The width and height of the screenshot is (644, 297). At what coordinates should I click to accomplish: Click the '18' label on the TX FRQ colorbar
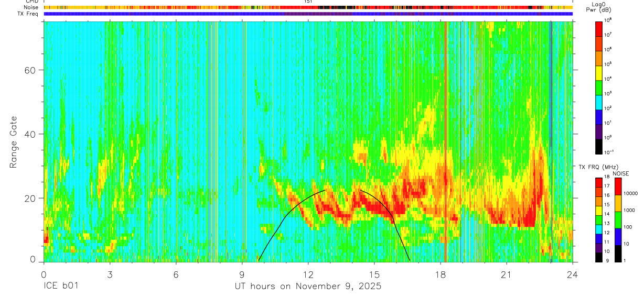tap(607, 177)
